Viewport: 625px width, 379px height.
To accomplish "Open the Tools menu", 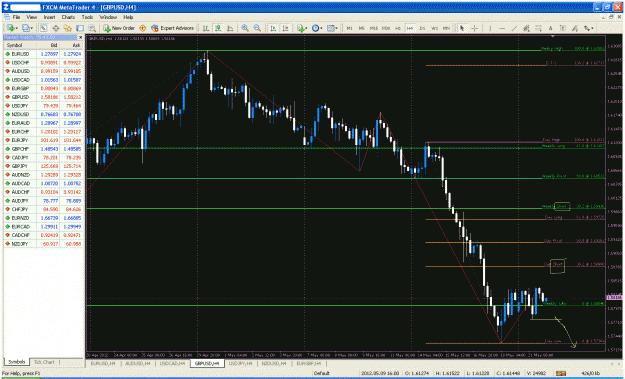I will 87,17.
